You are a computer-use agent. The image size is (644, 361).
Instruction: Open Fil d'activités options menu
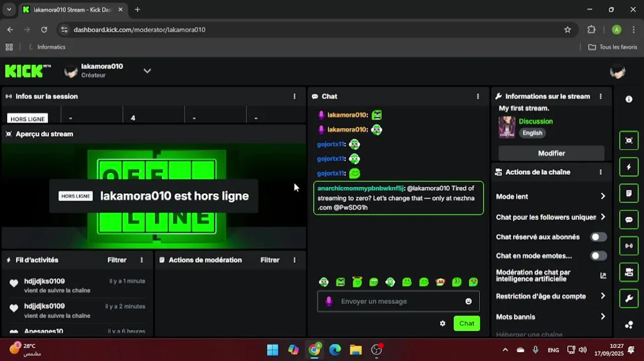(x=141, y=260)
